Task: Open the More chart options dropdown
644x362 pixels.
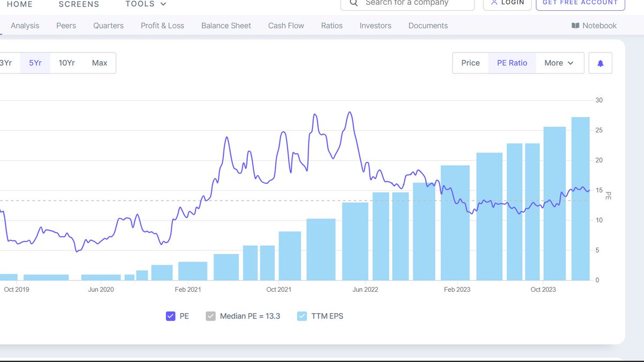Action: point(559,63)
